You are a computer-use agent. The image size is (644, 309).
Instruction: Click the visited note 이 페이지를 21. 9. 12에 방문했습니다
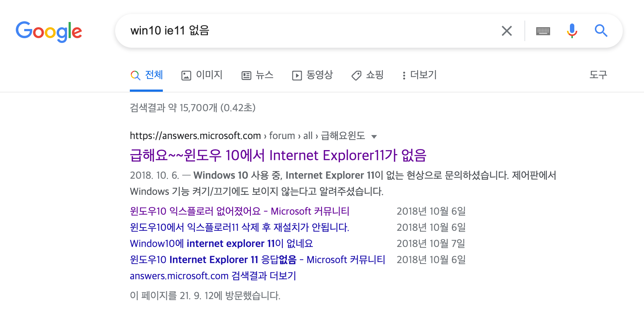click(205, 296)
